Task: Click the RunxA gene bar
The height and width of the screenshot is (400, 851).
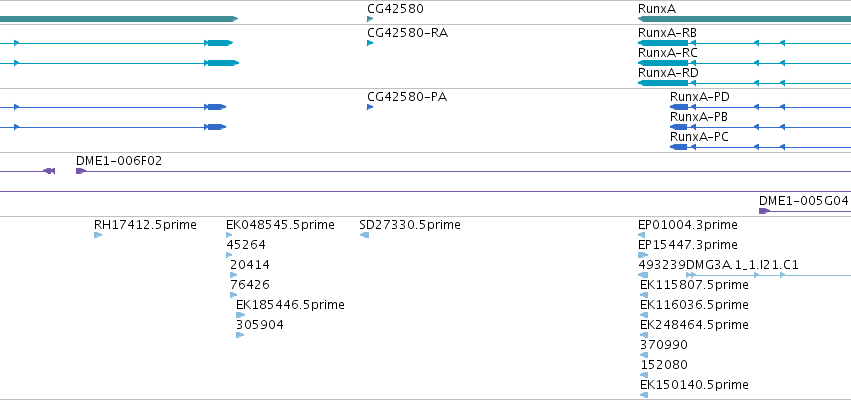Action: 744,19
